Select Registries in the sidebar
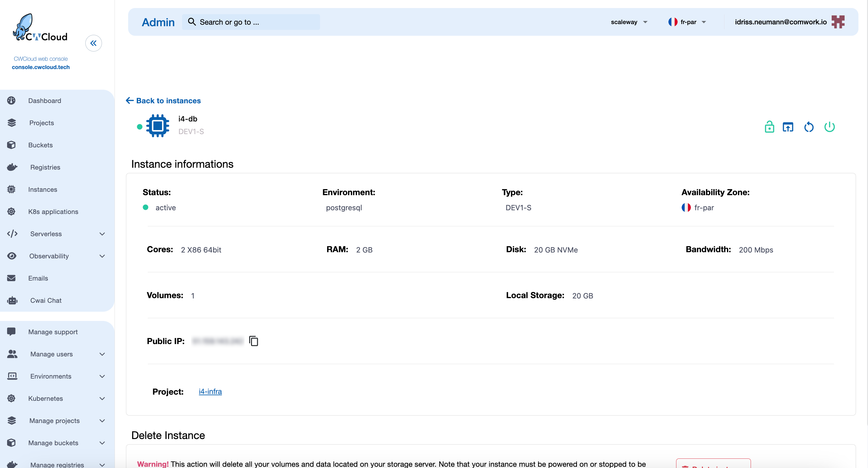The height and width of the screenshot is (468, 868). click(x=45, y=167)
